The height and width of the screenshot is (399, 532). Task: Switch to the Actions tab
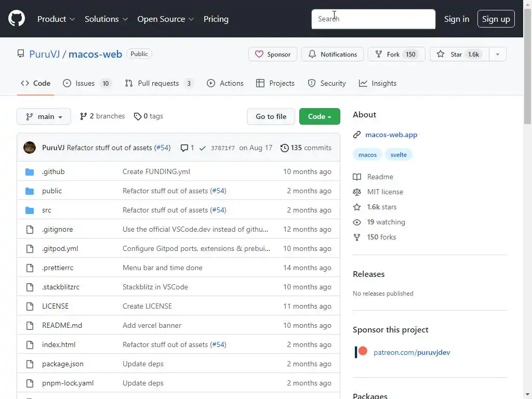point(225,83)
